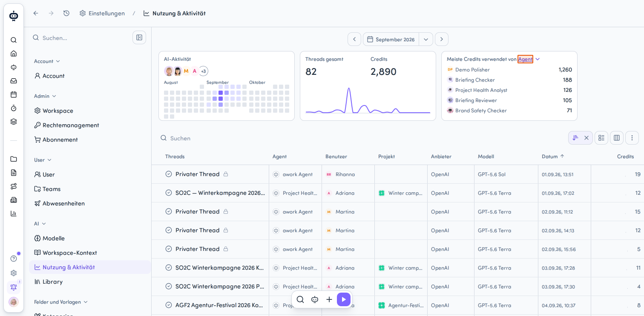Click the purple sort order button
644x316 pixels.
pos(575,138)
